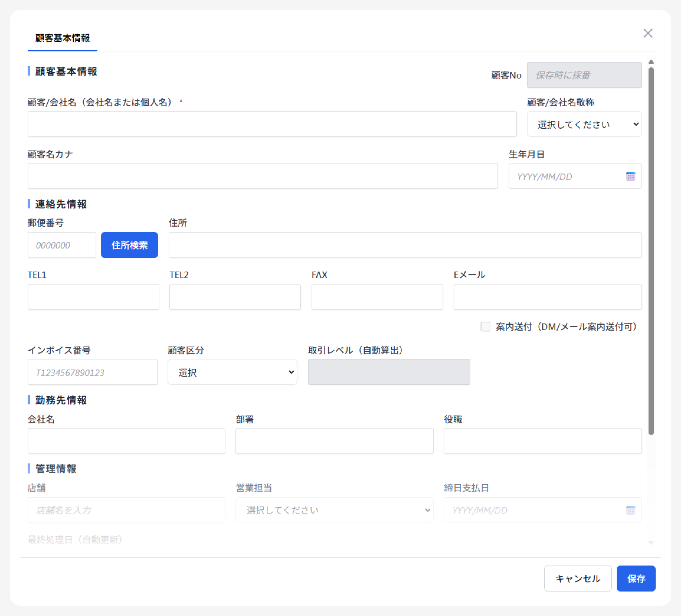Open the 営業担当 dropdown
681x616 pixels.
pos(334,510)
